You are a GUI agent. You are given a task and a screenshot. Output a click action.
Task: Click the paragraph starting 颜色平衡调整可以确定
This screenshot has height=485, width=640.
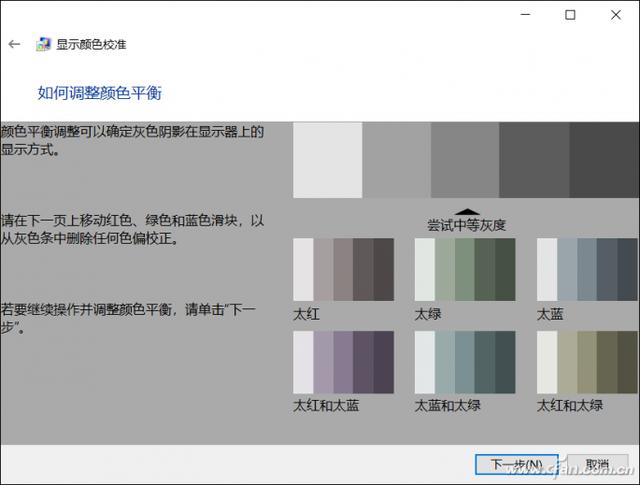(x=132, y=140)
